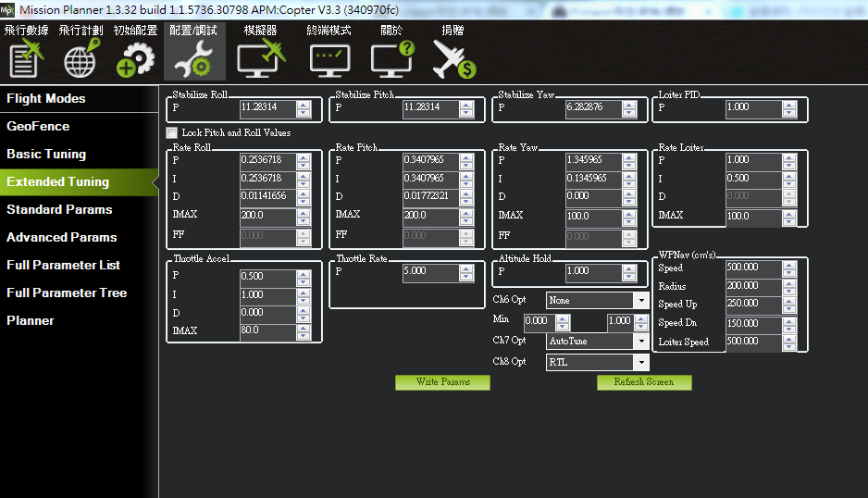The image size is (868, 498).
Task: Click the Altitude Hold P value field
Action: coord(593,272)
